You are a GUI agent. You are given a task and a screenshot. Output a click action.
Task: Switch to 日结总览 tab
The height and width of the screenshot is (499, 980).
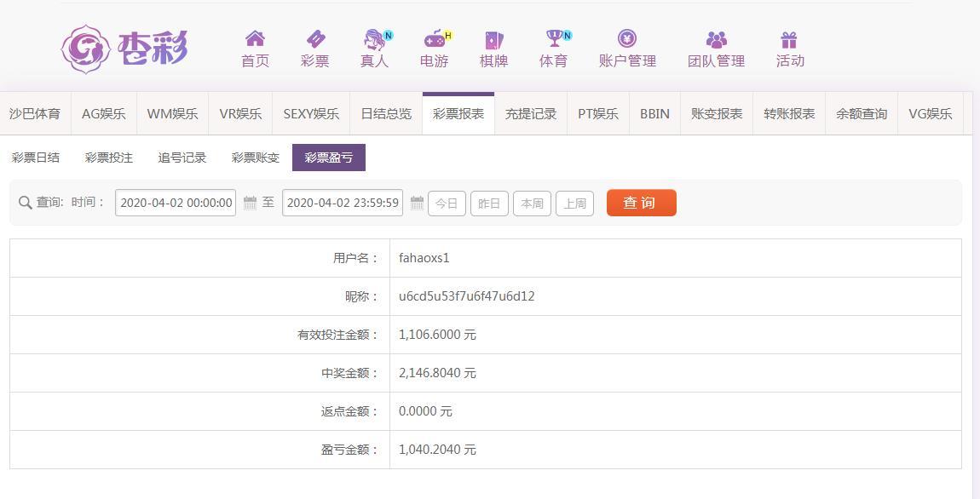point(386,113)
